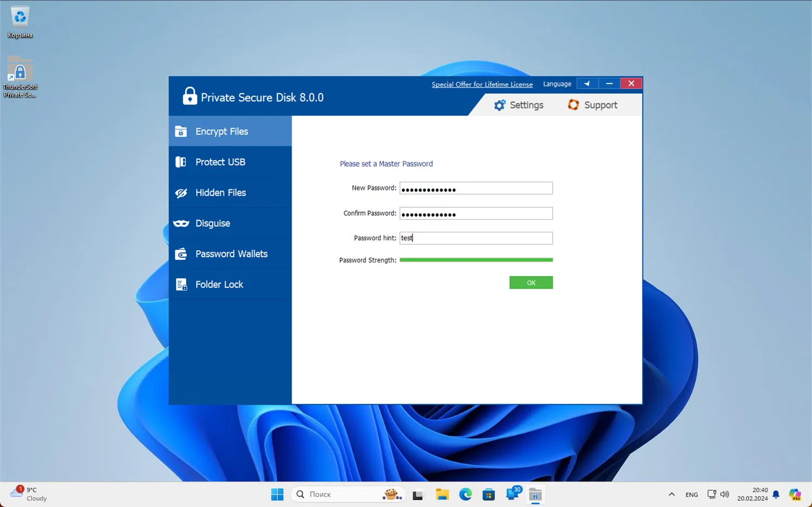Focus the Confirm Password field

pyautogui.click(x=476, y=213)
